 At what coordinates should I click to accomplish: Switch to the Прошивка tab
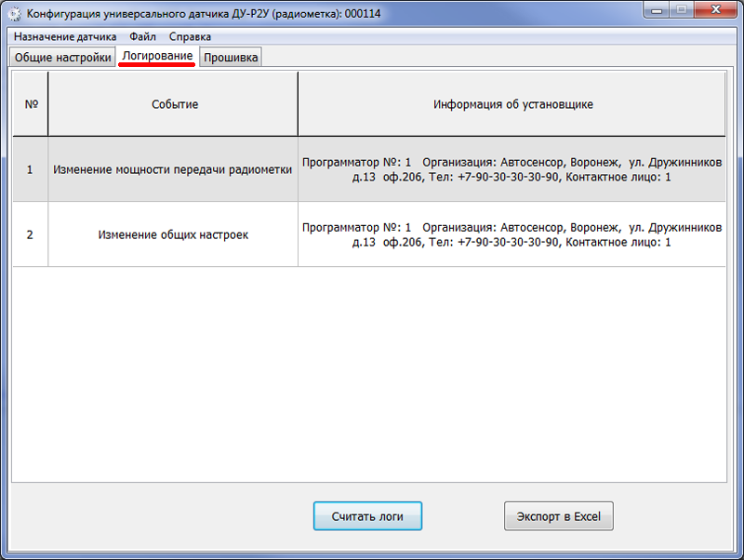click(x=231, y=58)
